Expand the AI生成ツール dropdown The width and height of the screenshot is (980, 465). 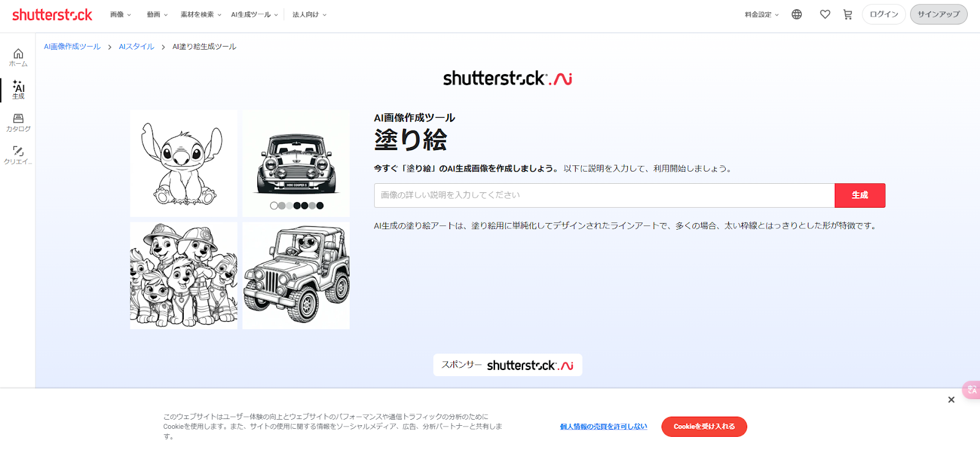click(254, 15)
